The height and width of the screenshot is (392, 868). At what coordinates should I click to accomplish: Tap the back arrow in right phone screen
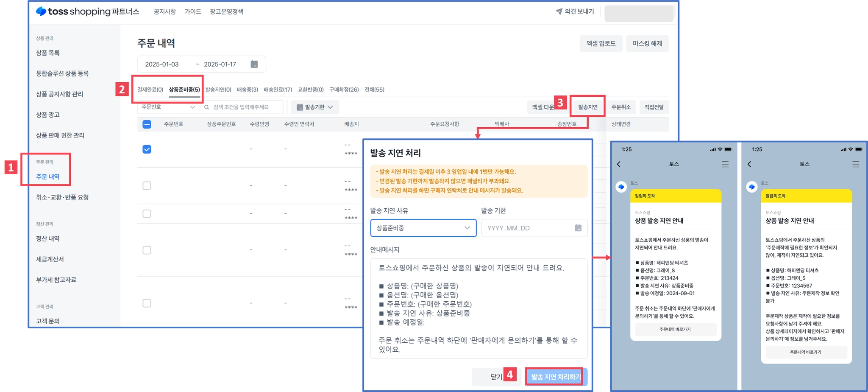tap(749, 164)
